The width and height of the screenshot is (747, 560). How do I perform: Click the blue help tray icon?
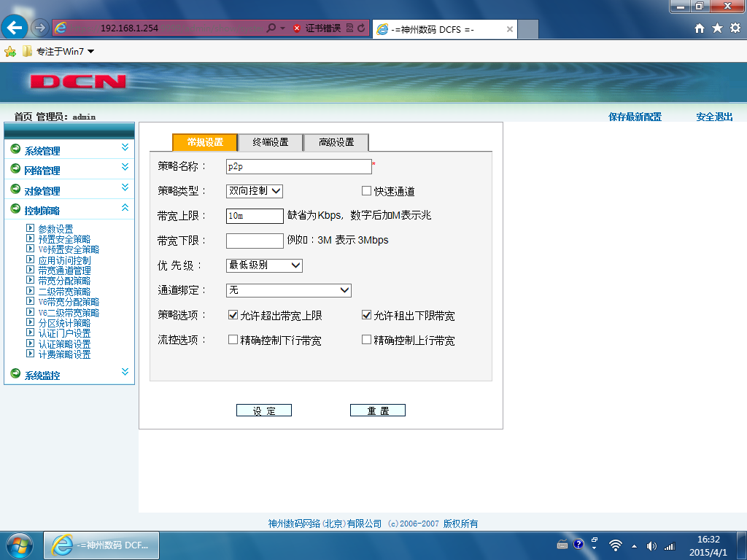pos(578,544)
